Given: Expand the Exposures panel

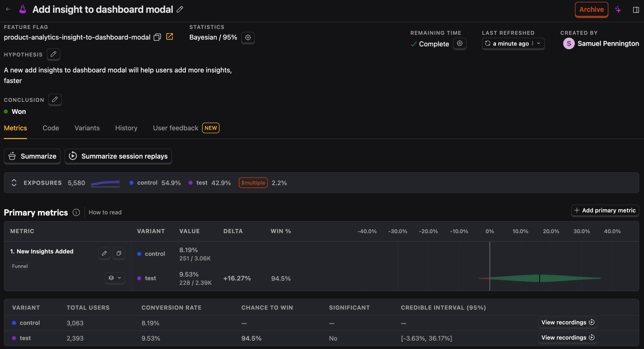Looking at the screenshot, I should (14, 183).
